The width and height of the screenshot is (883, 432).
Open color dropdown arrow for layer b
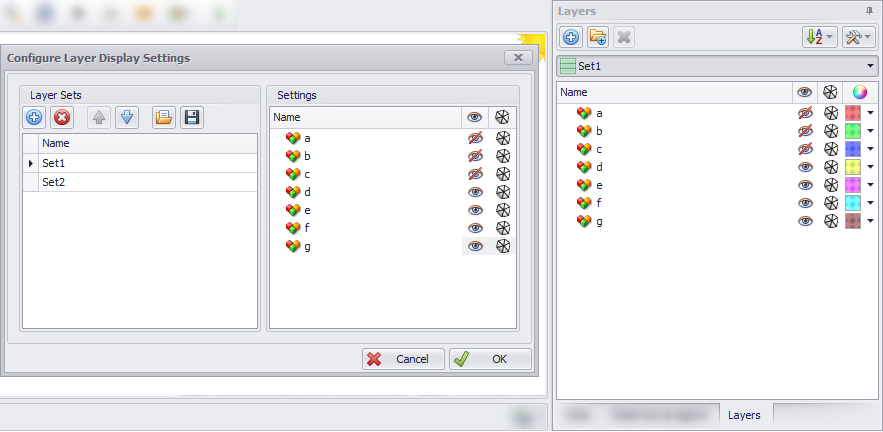click(871, 131)
